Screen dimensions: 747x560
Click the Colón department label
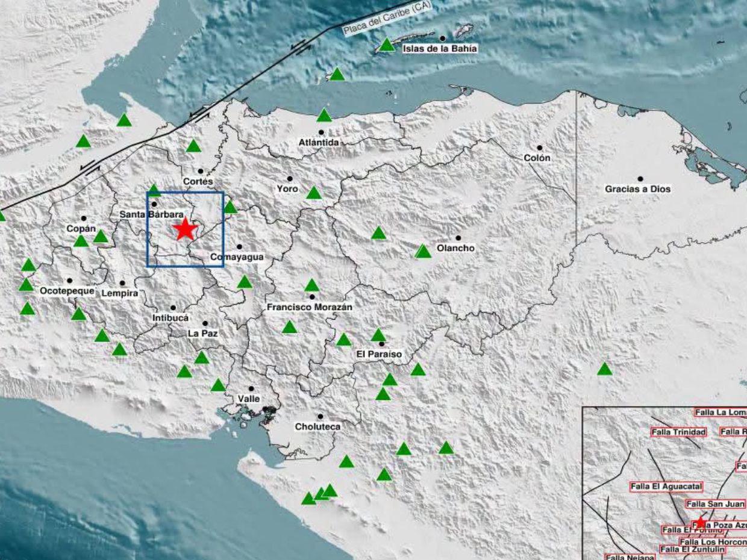[537, 158]
